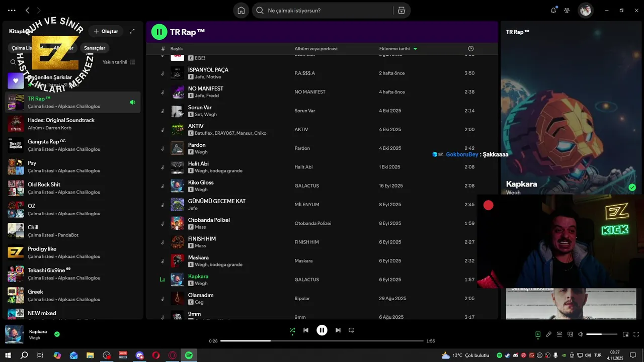
Task: Expand the library with the arrows icon
Action: tap(132, 31)
